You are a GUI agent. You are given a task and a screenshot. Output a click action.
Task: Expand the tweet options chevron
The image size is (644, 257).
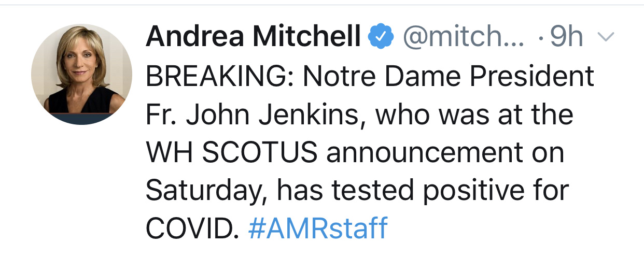606,37
